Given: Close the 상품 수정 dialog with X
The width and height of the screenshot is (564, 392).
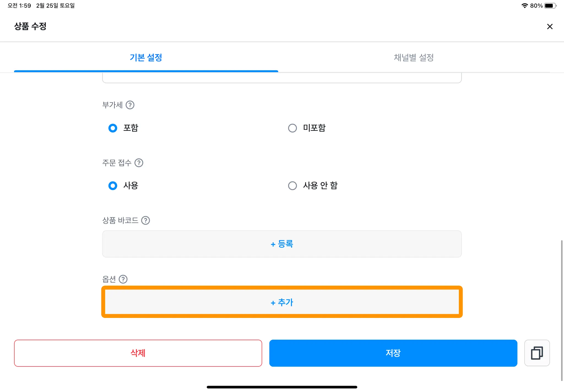Looking at the screenshot, I should pos(550,26).
